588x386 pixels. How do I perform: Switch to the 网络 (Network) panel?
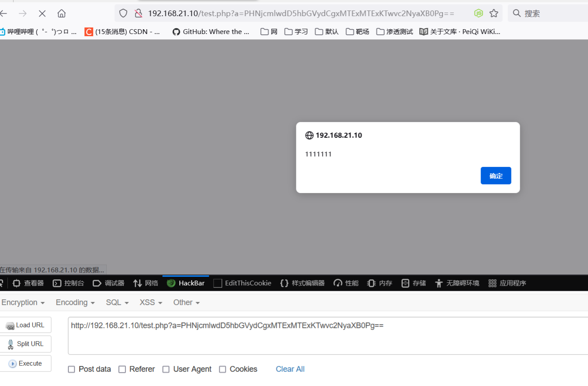[145, 283]
